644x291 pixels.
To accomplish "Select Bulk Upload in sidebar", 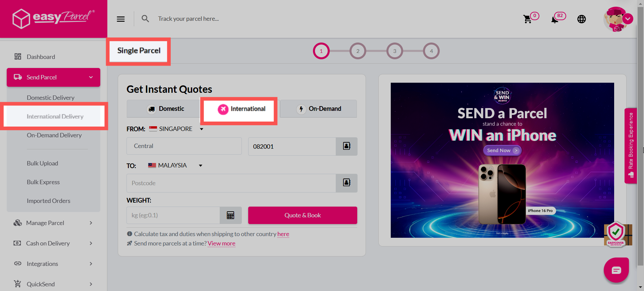I will [42, 163].
